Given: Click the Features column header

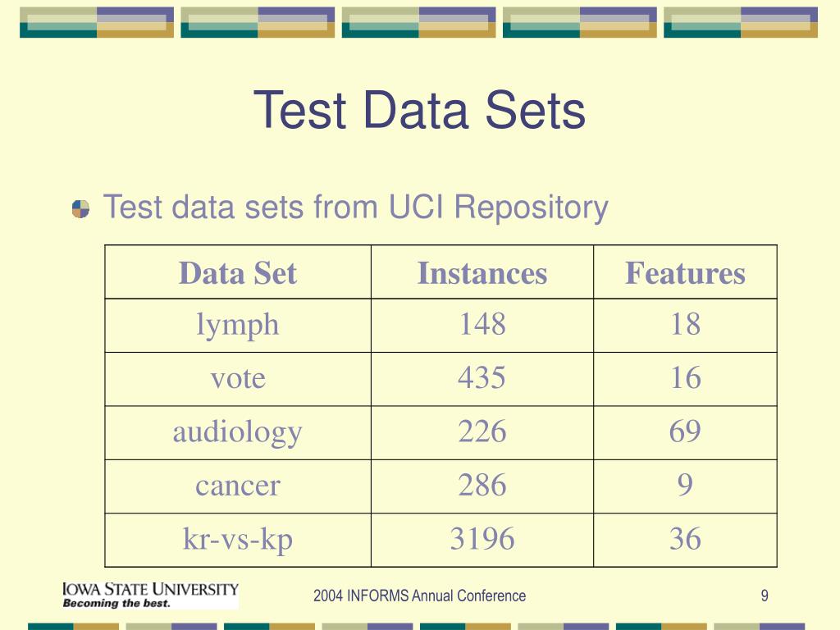Looking at the screenshot, I should pyautogui.click(x=685, y=272).
